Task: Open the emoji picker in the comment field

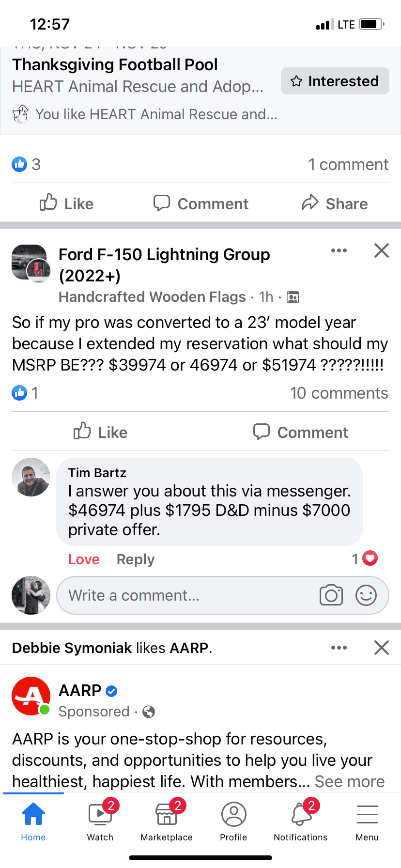Action: click(x=366, y=595)
